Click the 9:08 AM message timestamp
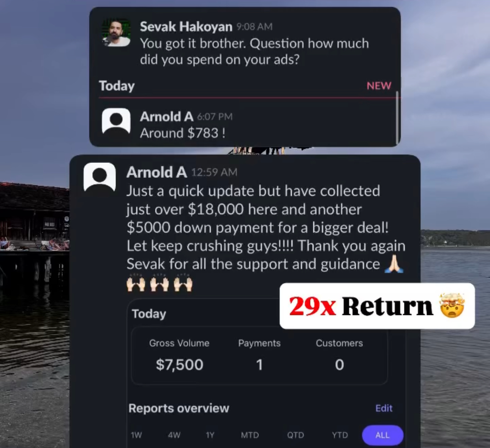Screen dimensions: 490x448 pyautogui.click(x=254, y=27)
